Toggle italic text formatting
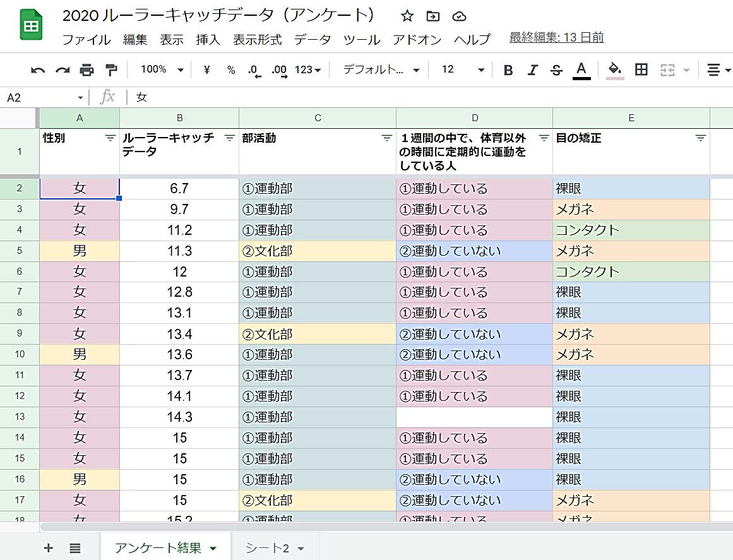 coord(532,70)
